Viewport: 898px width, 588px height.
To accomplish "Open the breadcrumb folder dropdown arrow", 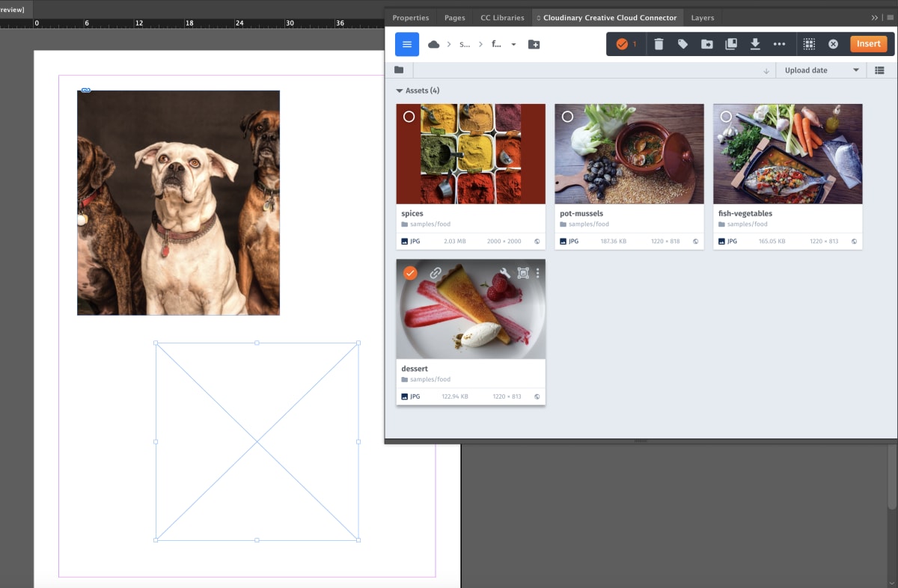I will [513, 44].
